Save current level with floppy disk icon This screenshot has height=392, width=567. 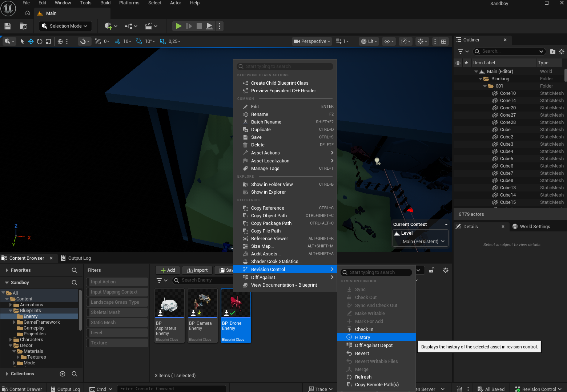pos(8,26)
